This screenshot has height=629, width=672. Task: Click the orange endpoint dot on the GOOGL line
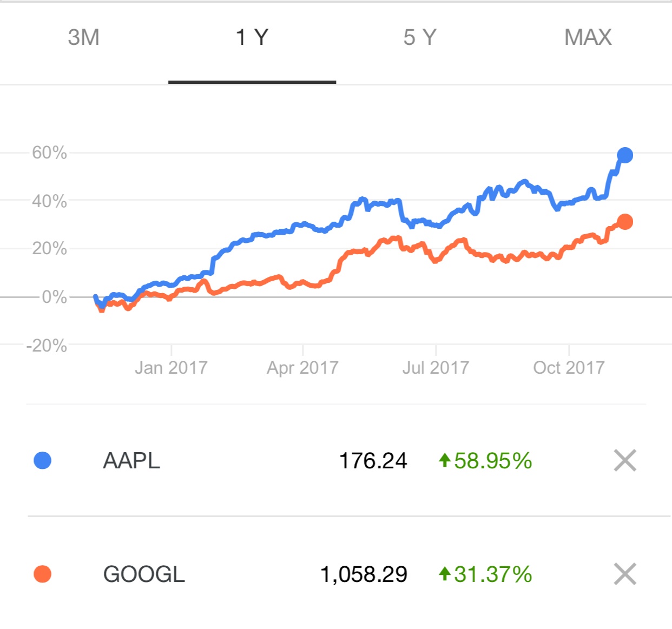[625, 221]
